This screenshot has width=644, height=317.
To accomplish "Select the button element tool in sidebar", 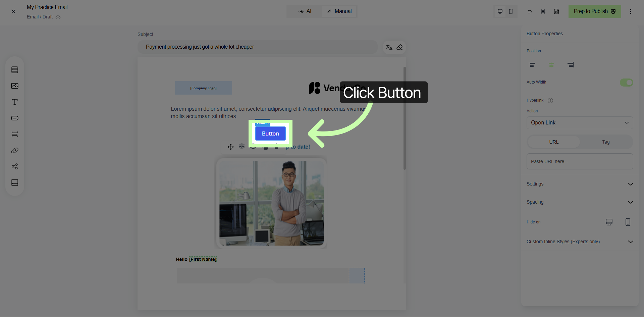I will (15, 118).
